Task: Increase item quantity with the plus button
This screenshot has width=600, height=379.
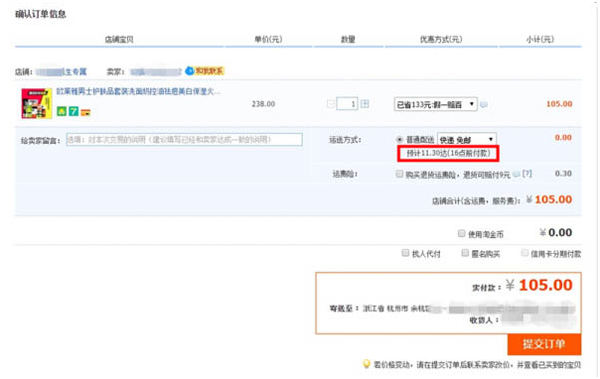Action: coord(365,104)
